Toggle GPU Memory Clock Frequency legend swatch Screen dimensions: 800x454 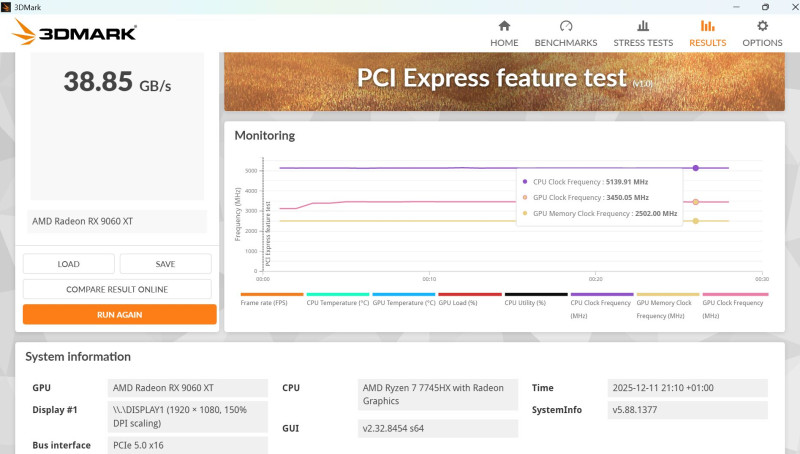click(x=668, y=294)
